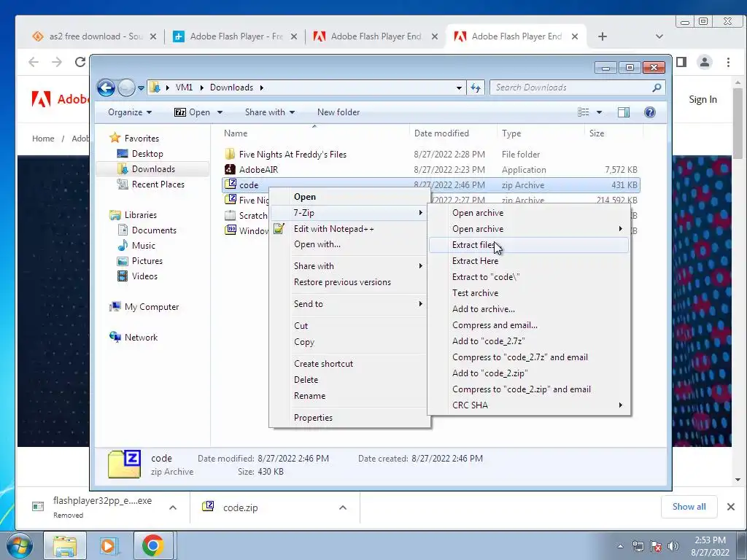Click the code zip archive icon
The width and height of the screenshot is (747, 560).
(230, 184)
